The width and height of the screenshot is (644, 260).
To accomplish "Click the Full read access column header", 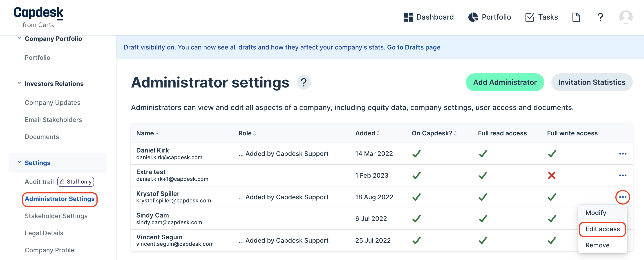I will [502, 133].
